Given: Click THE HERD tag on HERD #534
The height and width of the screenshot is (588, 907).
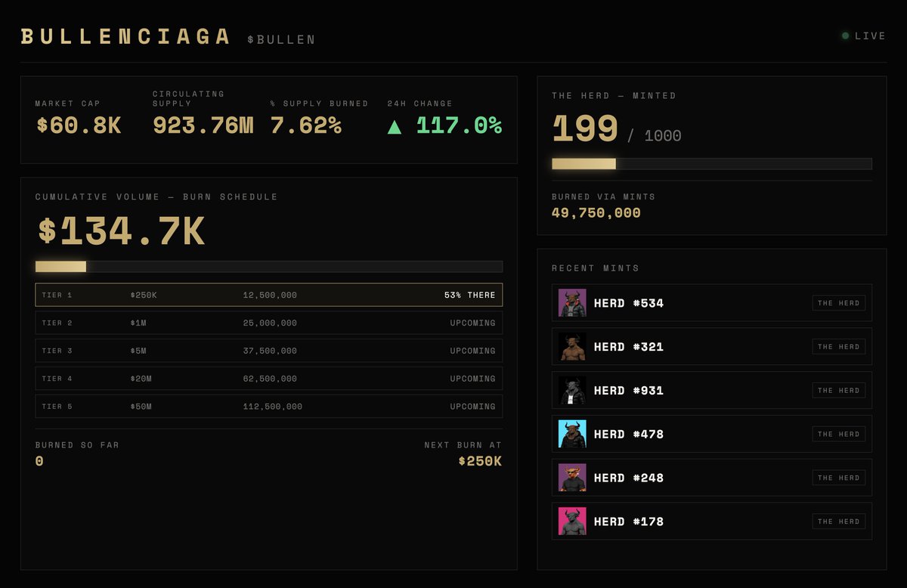Looking at the screenshot, I should 839,303.
